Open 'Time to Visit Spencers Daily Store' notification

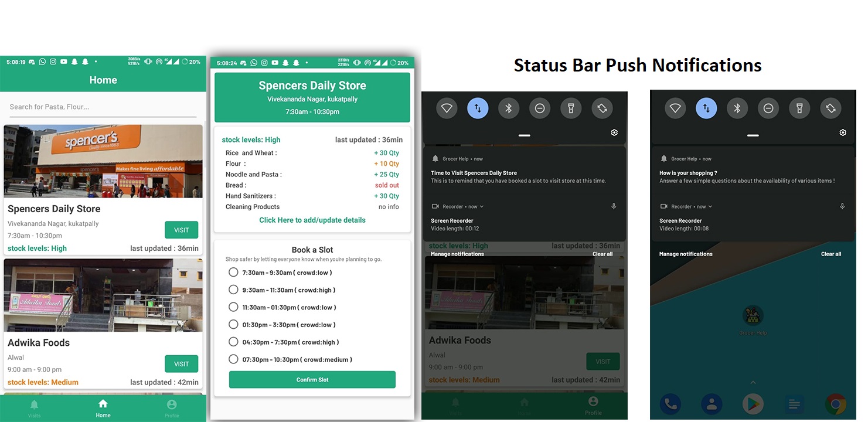coord(525,170)
